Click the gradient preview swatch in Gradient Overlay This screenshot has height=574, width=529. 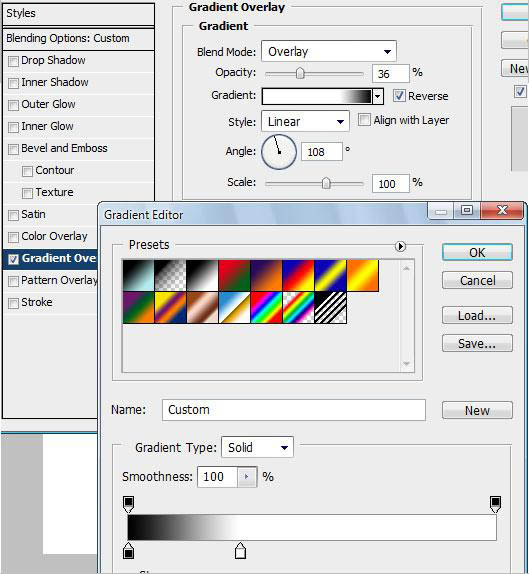pyautogui.click(x=317, y=97)
